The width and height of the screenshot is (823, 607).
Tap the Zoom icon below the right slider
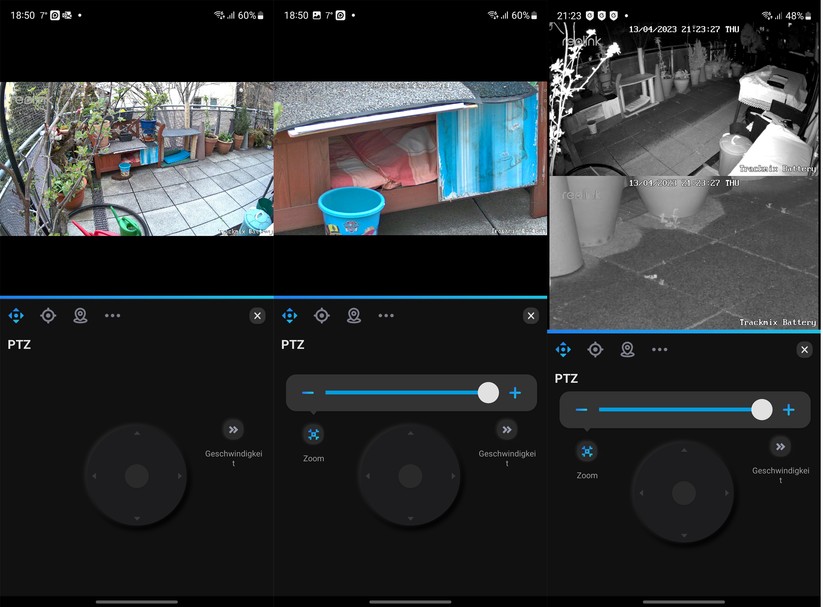587,453
